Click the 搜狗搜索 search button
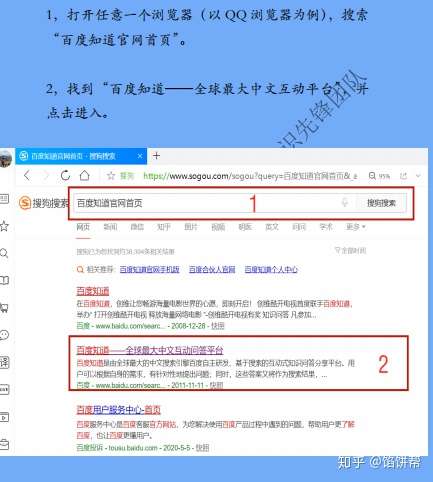The height and width of the screenshot is (482, 433). click(x=381, y=203)
